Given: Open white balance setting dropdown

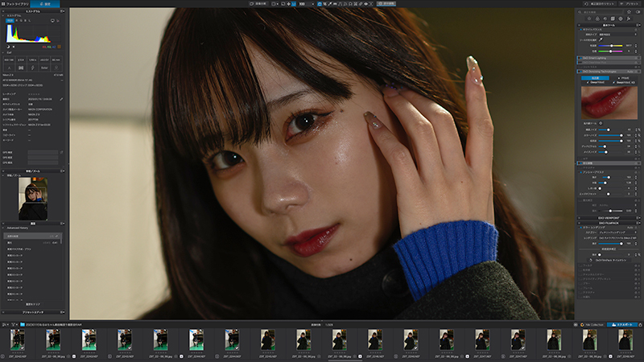Looking at the screenshot, I should [617, 35].
